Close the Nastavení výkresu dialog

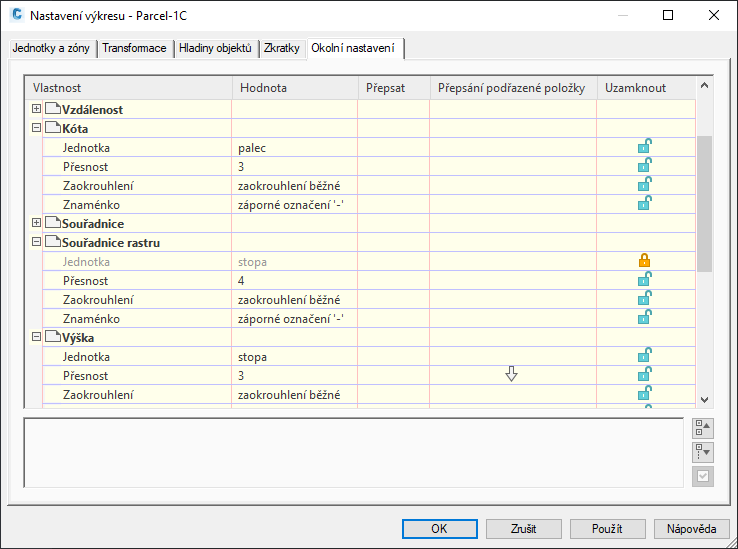coord(714,15)
